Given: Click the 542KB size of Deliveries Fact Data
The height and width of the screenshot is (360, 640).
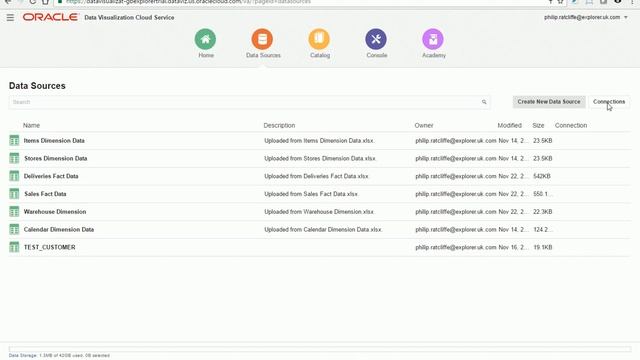Looking at the screenshot, I should (542, 176).
